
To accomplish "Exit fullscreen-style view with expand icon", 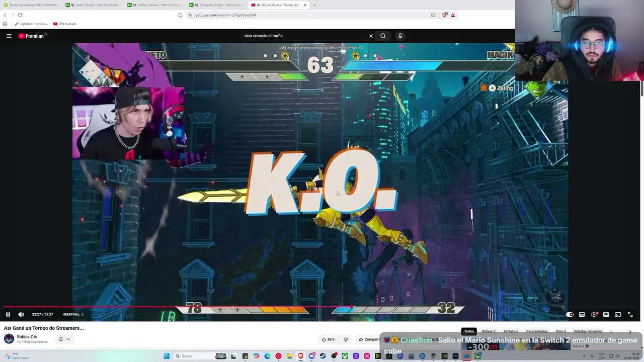I will point(630,314).
